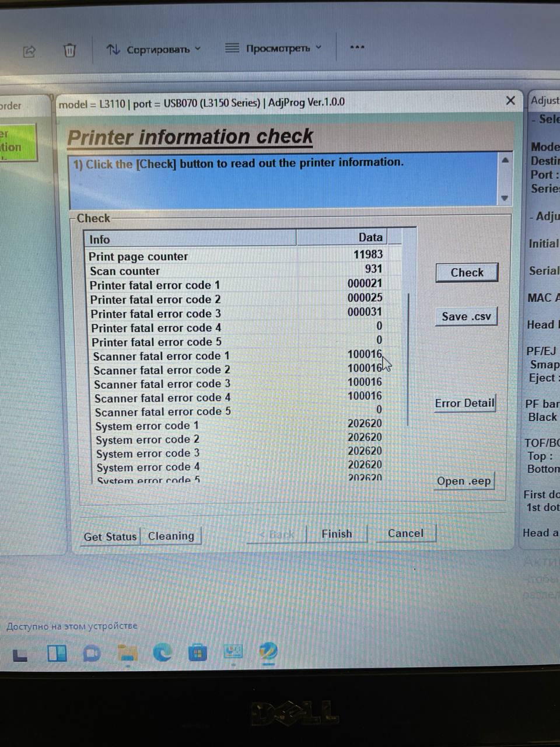Click the Save .csv button
This screenshot has height=747, width=560.
point(466,316)
